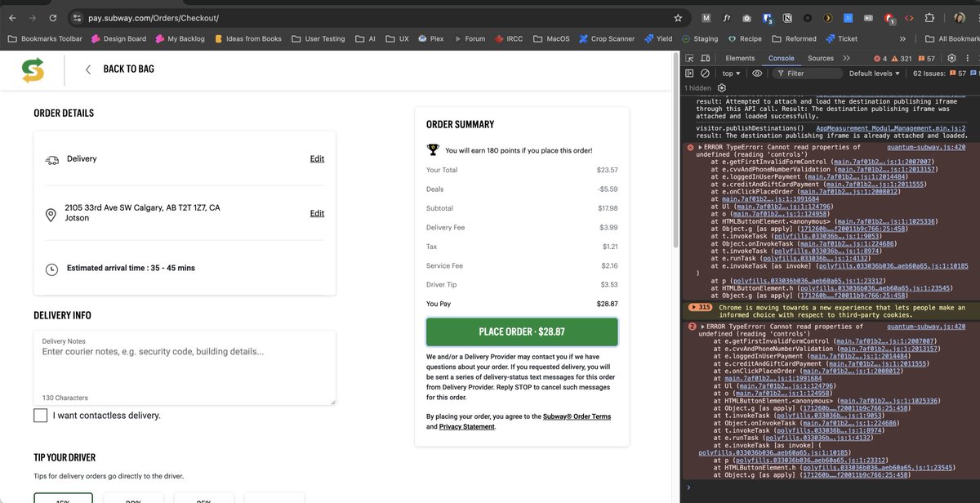Focus the Delivery Notes text area
This screenshot has width=980, height=503.
[x=185, y=367]
